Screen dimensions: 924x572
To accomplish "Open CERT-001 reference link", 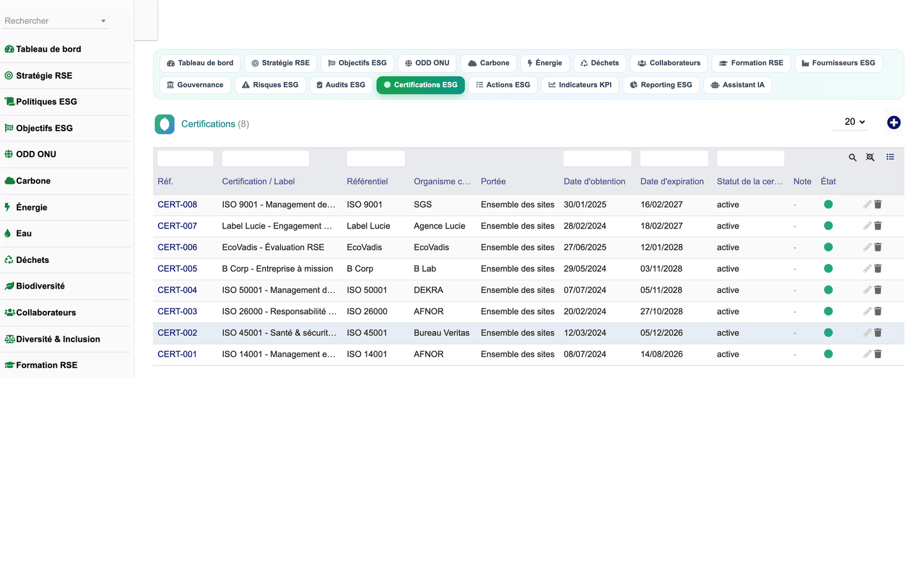I will pos(177,354).
